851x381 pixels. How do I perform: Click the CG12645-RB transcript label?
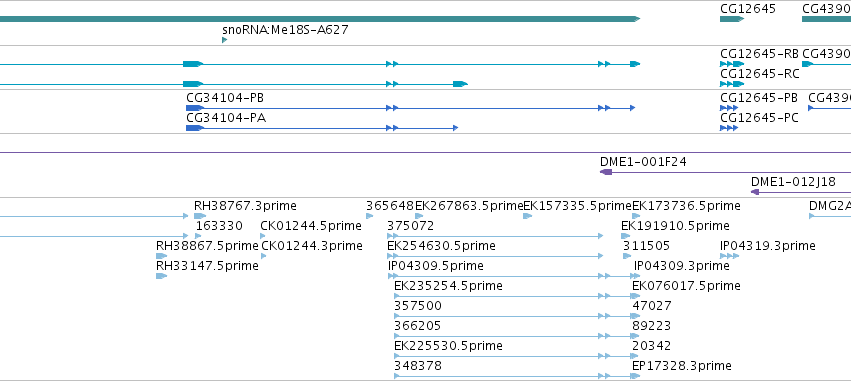click(759, 54)
